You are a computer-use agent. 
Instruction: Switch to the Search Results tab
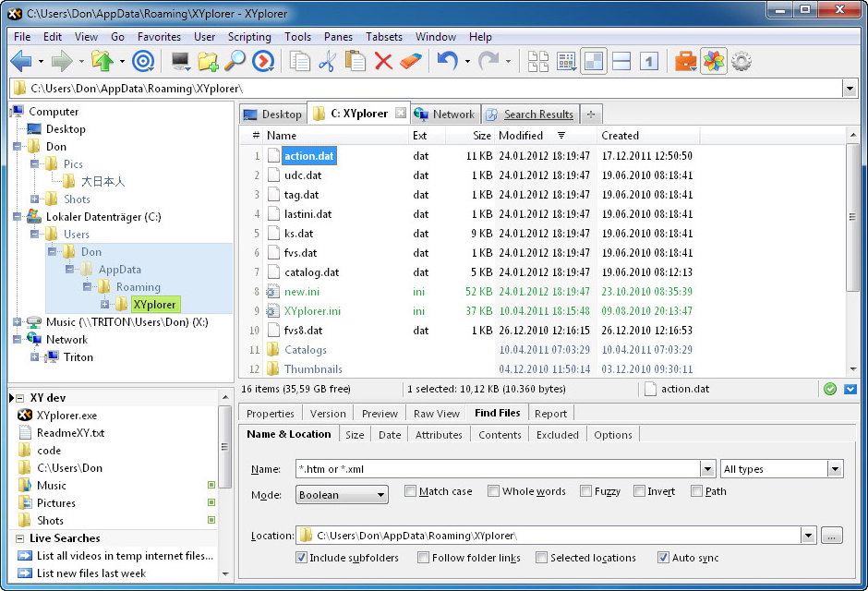(x=530, y=114)
